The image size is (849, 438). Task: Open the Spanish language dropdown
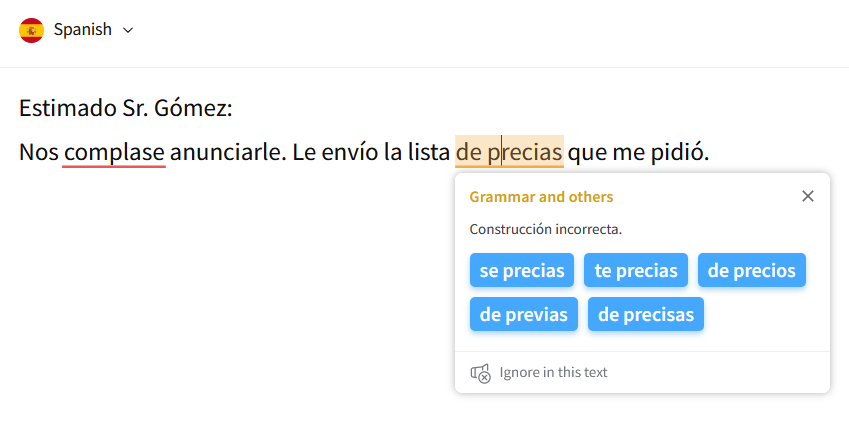point(82,30)
